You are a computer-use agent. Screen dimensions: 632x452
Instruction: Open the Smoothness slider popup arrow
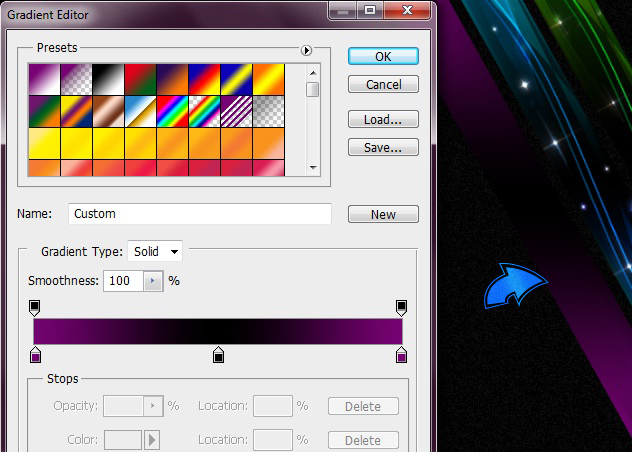(x=153, y=281)
